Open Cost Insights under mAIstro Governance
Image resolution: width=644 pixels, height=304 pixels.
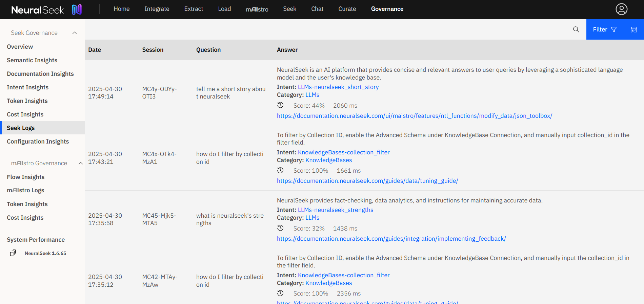coord(25,218)
